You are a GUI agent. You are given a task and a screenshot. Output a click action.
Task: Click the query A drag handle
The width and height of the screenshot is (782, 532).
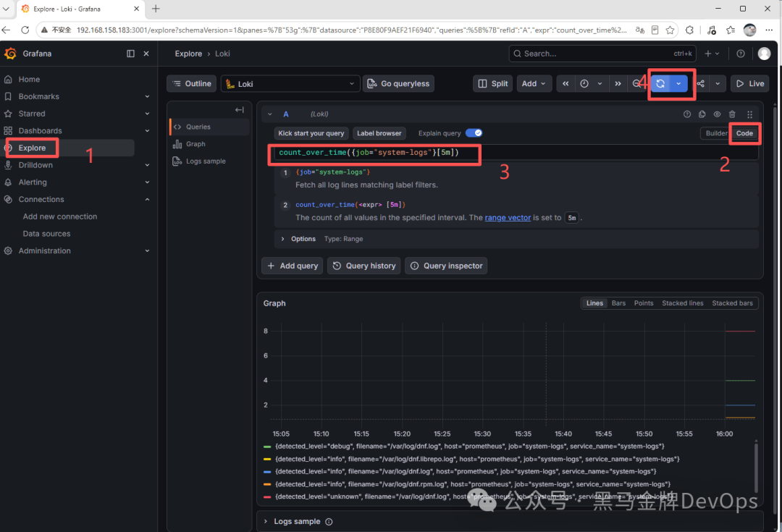(749, 114)
